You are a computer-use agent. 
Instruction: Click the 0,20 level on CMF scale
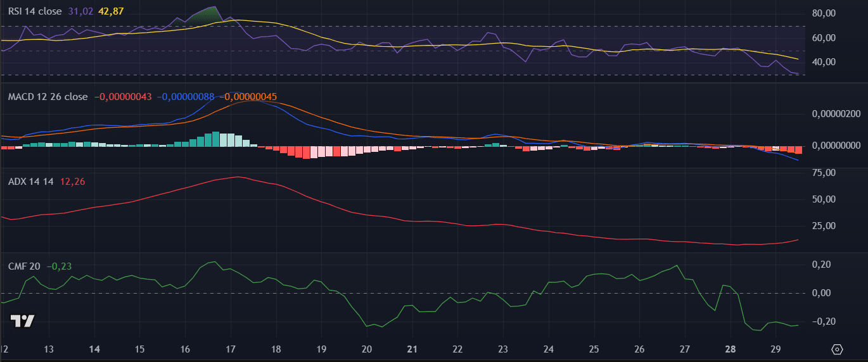pyautogui.click(x=820, y=264)
